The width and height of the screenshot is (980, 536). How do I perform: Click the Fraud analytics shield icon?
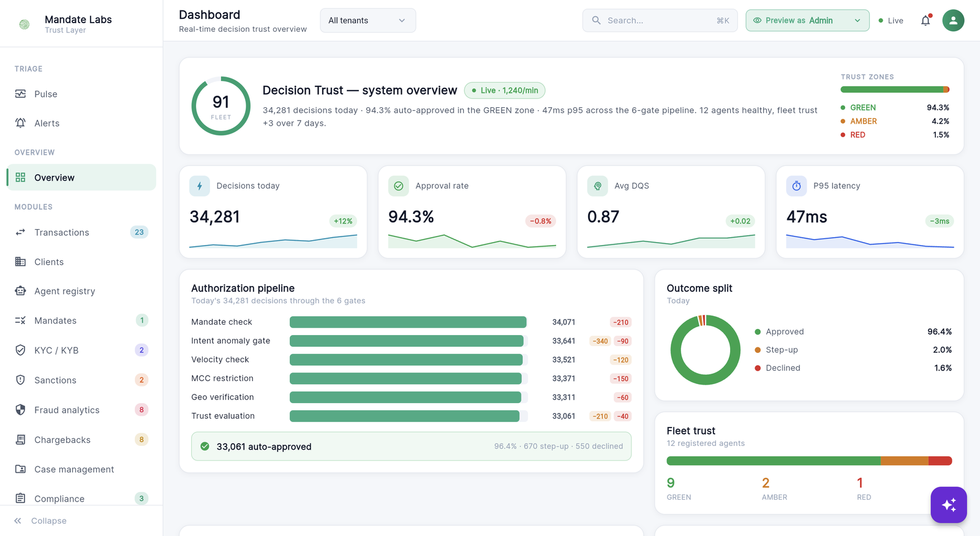20,410
